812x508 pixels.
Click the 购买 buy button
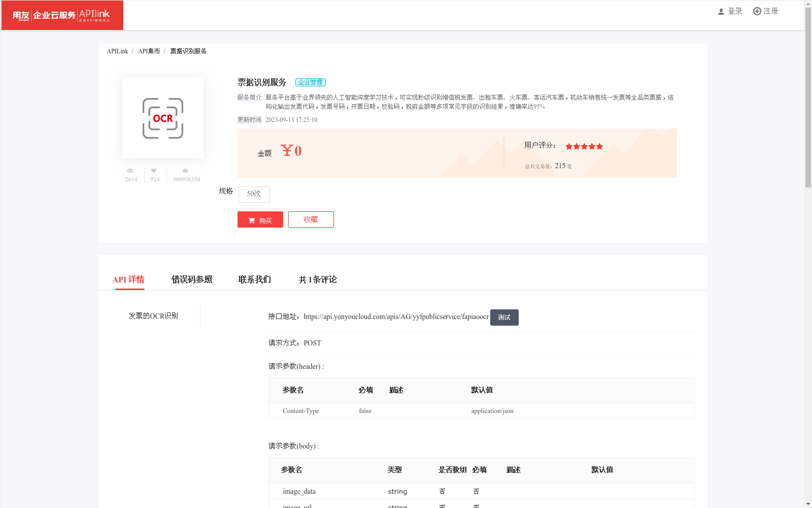(x=260, y=219)
